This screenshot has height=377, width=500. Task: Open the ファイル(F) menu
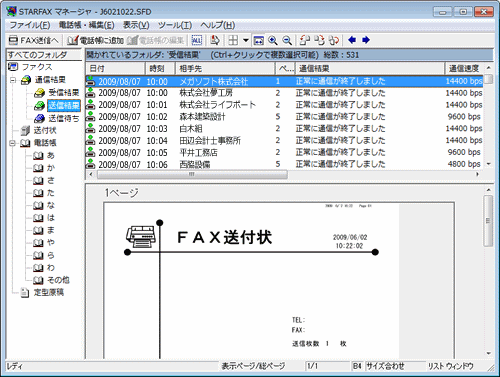30,25
